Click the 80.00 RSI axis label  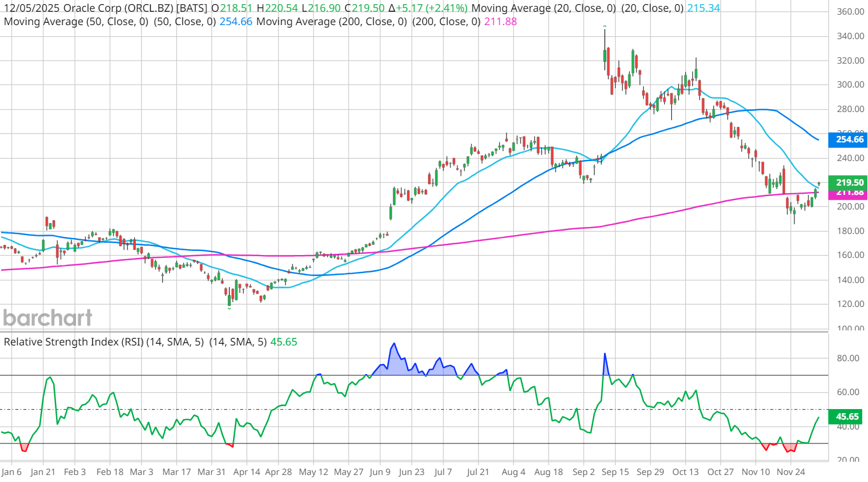click(x=848, y=358)
